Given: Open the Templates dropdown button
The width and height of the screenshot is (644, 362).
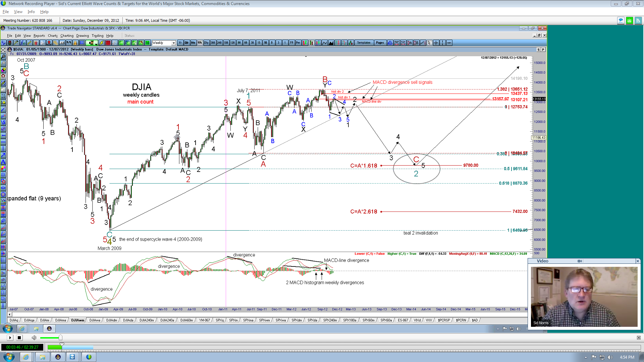Looking at the screenshot, I should pos(364,43).
